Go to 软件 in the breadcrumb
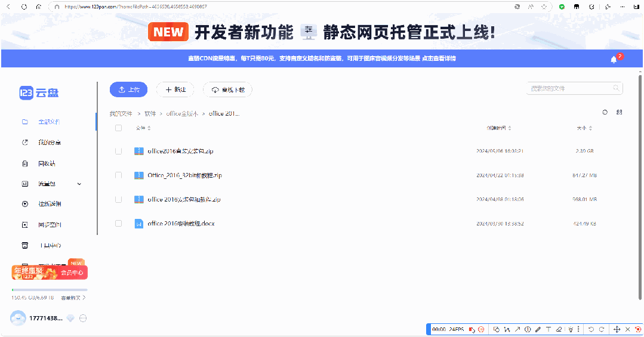 [x=150, y=114]
